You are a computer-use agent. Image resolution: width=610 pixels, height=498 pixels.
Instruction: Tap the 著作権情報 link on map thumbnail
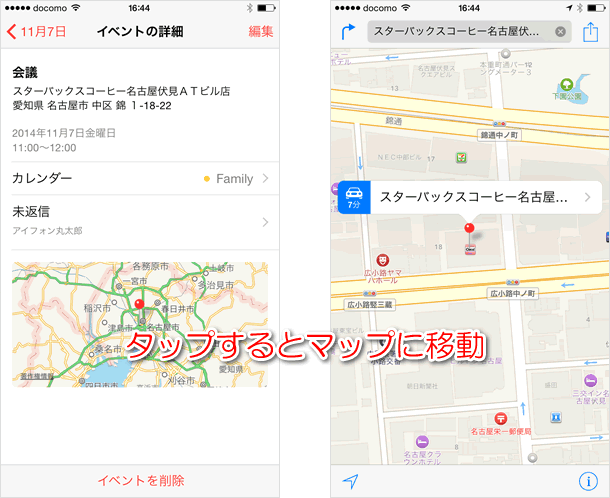[37, 376]
